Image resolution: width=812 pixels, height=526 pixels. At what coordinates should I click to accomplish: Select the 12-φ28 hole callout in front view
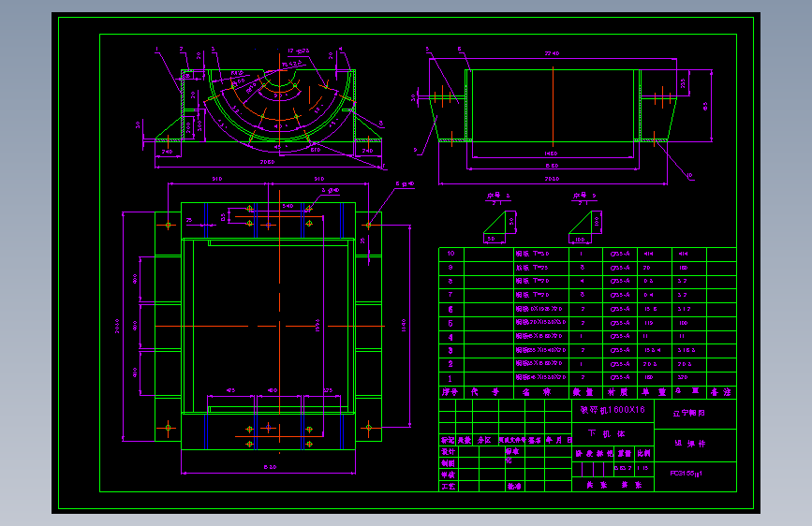tap(299, 51)
